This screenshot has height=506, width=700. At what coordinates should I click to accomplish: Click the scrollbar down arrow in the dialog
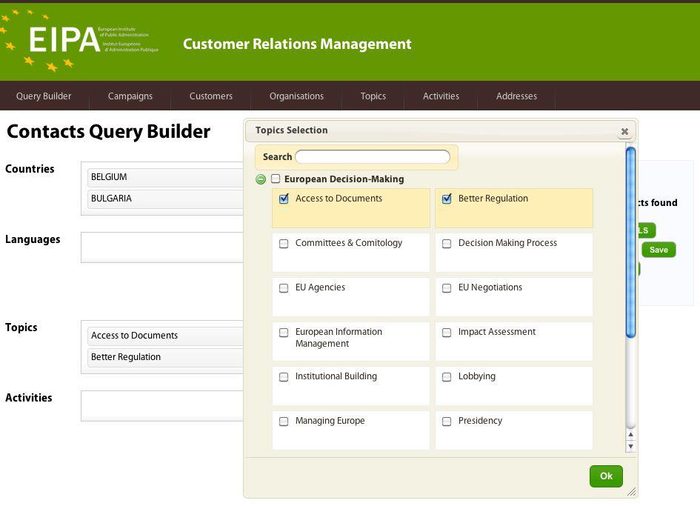[x=630, y=445]
